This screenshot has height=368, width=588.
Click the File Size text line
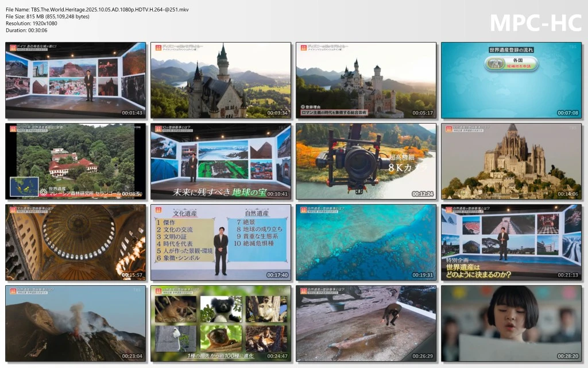click(x=48, y=16)
